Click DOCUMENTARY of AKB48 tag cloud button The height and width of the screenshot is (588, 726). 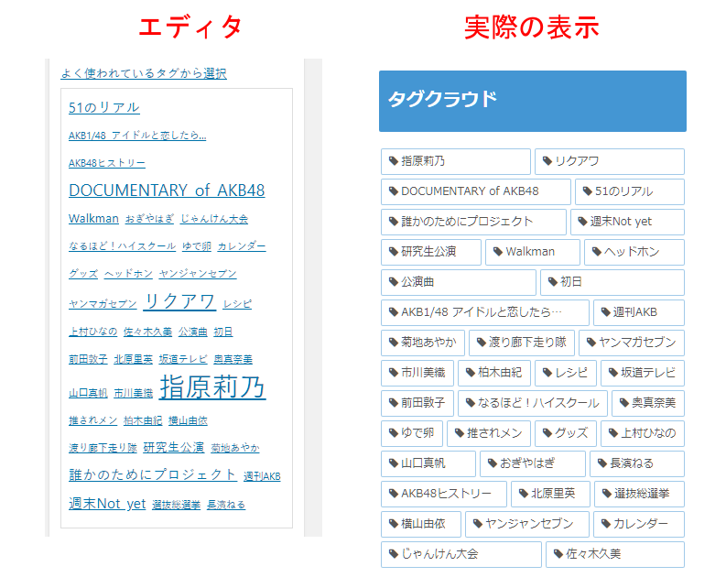pos(476,191)
